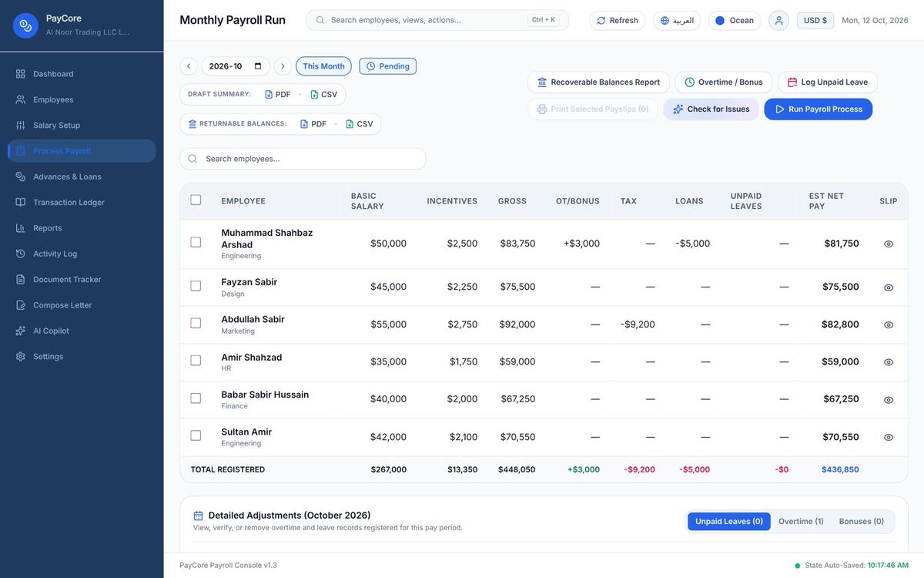Screen dimensions: 924x578
Task: Click the Settings gear icon
Action: (x=21, y=356)
